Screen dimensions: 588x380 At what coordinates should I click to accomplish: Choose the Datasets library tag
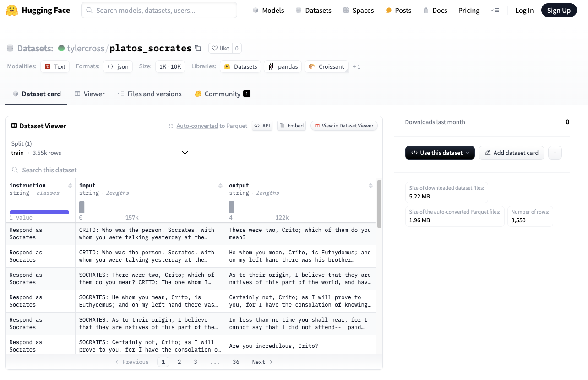pos(240,66)
